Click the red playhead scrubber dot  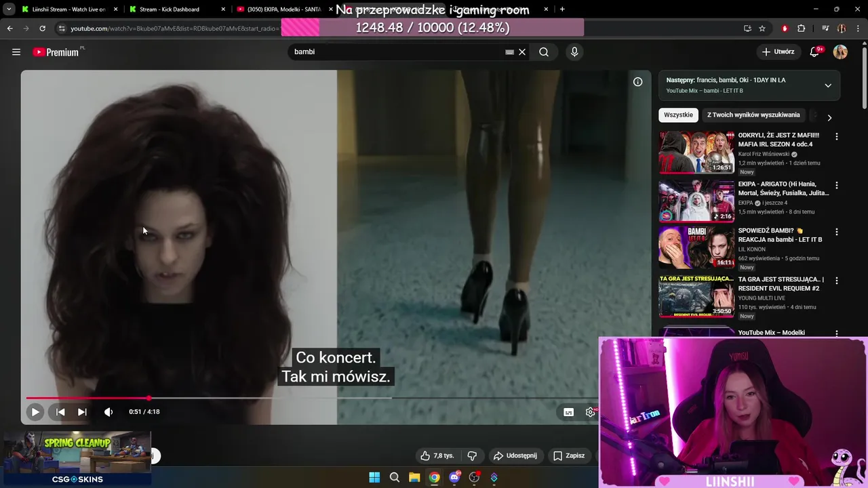pos(149,398)
